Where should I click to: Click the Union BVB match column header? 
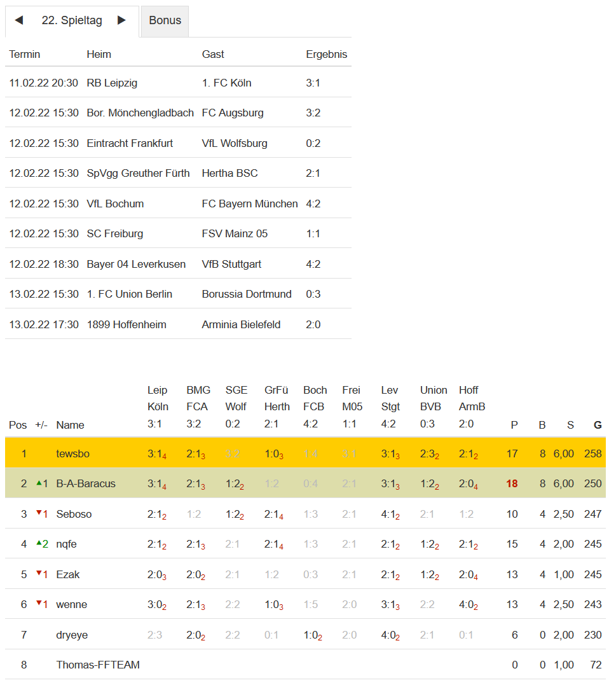(x=433, y=406)
